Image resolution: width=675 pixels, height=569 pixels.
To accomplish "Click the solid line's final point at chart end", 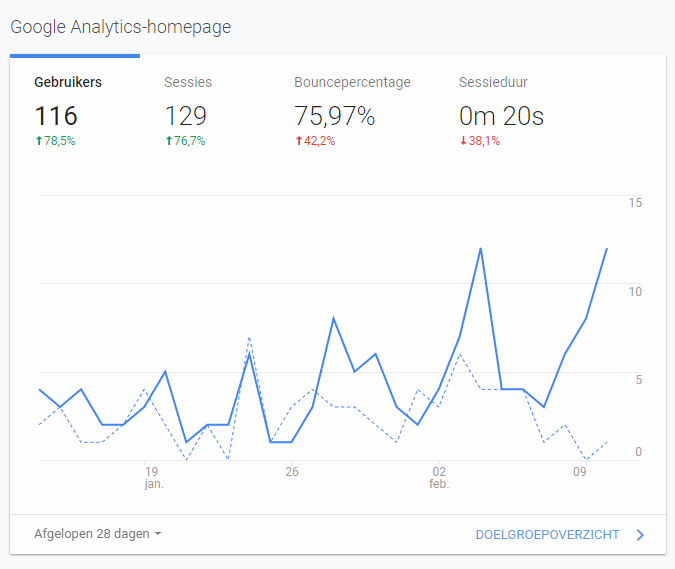I will [607, 249].
